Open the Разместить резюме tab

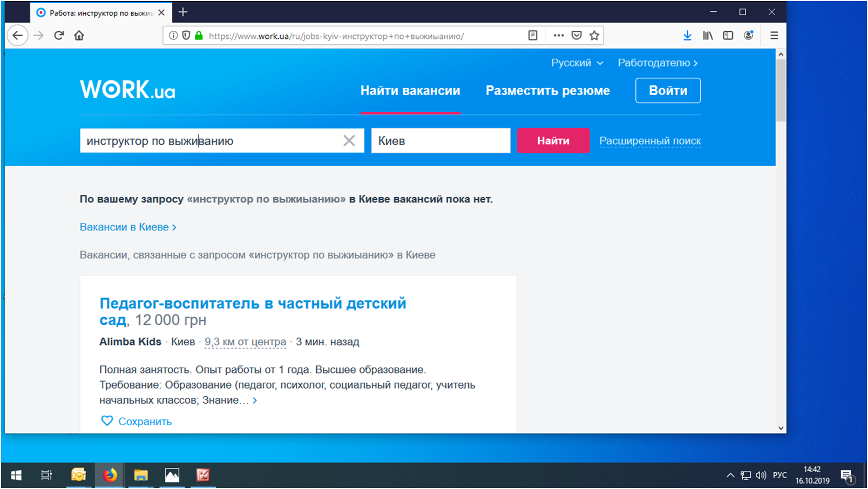coord(548,91)
